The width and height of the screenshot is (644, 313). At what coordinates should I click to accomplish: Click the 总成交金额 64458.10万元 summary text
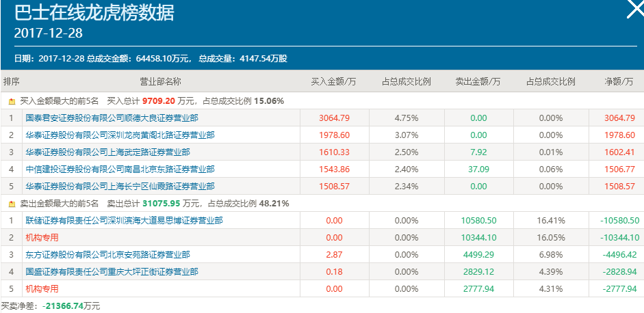pos(139,59)
